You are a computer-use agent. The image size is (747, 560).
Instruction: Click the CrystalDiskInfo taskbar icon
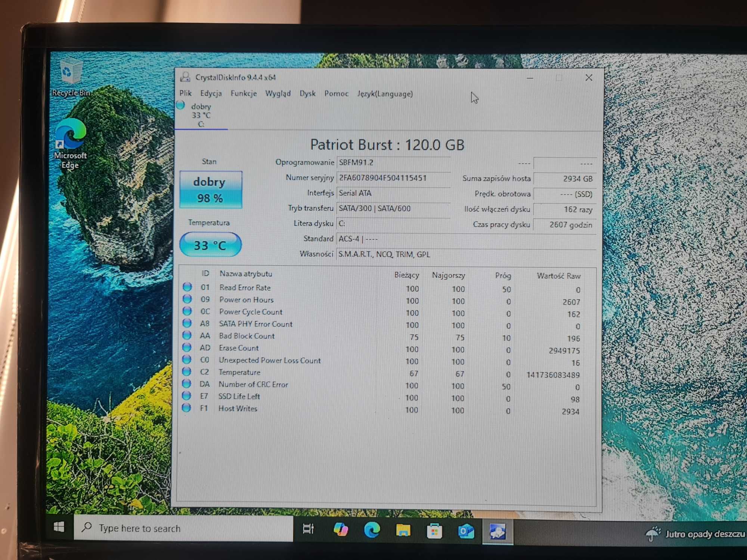point(498,532)
